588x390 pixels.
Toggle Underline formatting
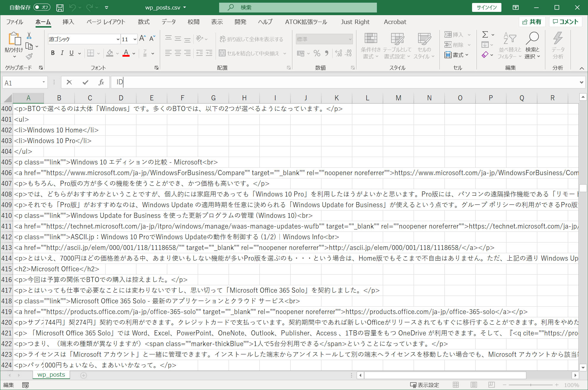[x=71, y=53]
